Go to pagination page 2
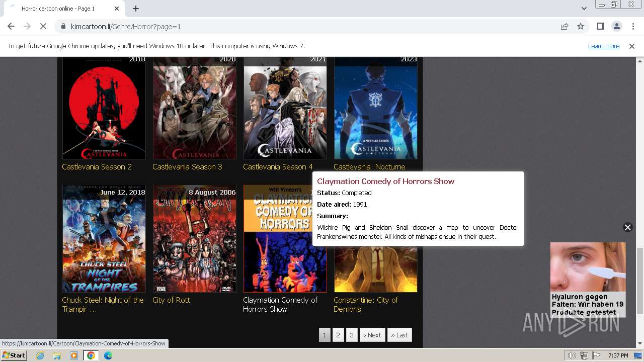This screenshot has width=644, height=362. pyautogui.click(x=338, y=335)
